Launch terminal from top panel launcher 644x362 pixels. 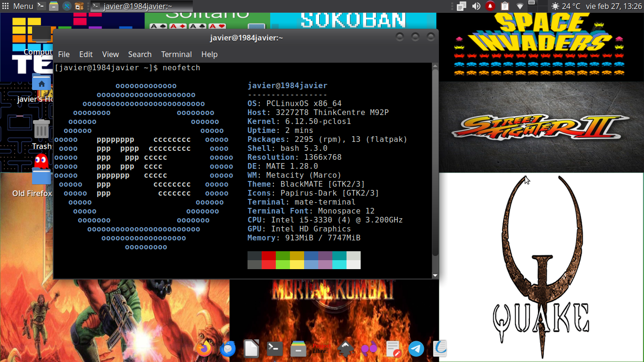click(x=42, y=6)
